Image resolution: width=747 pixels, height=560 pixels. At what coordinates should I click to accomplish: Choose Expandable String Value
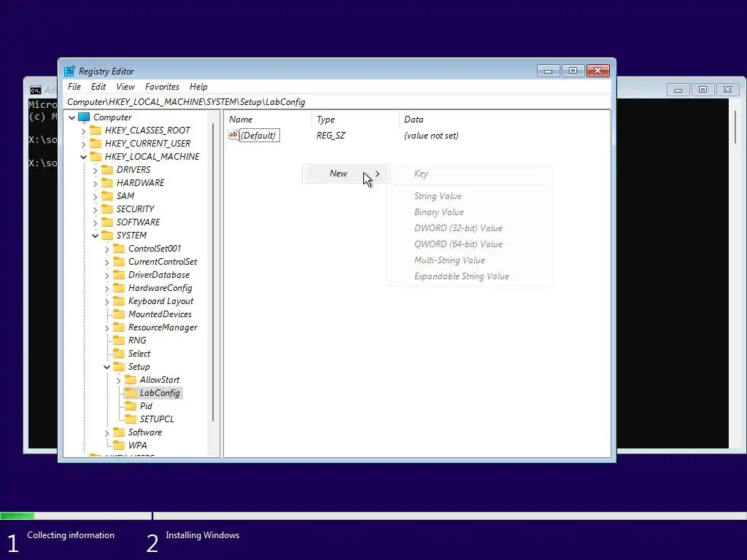click(x=469, y=276)
